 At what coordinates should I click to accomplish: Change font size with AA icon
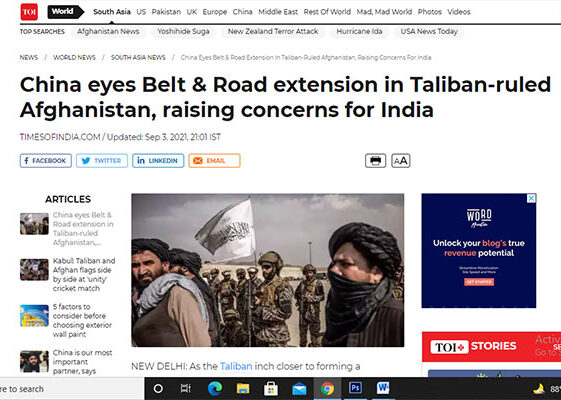click(x=400, y=161)
